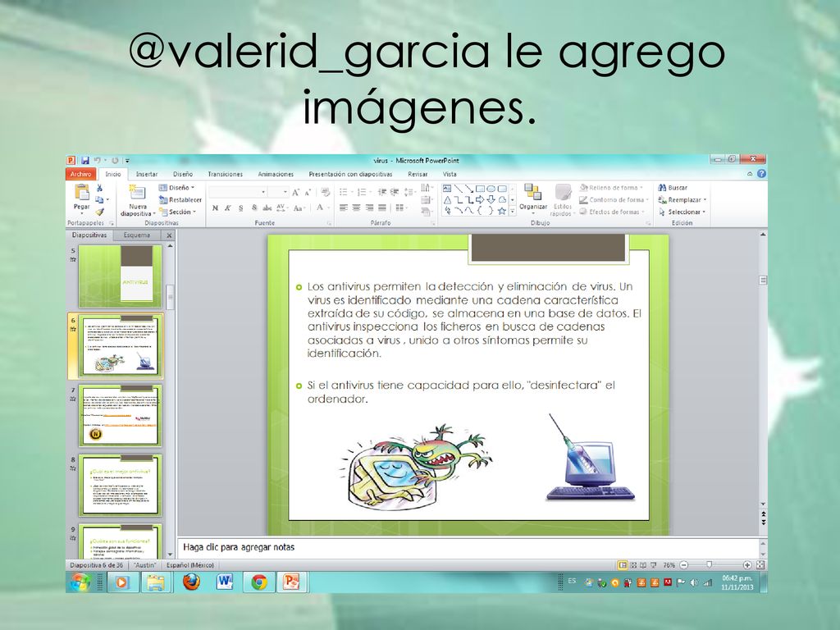Select slide 5 thumbnail titled ANTIVIRUS
This screenshot has width=840, height=630.
tap(120, 276)
